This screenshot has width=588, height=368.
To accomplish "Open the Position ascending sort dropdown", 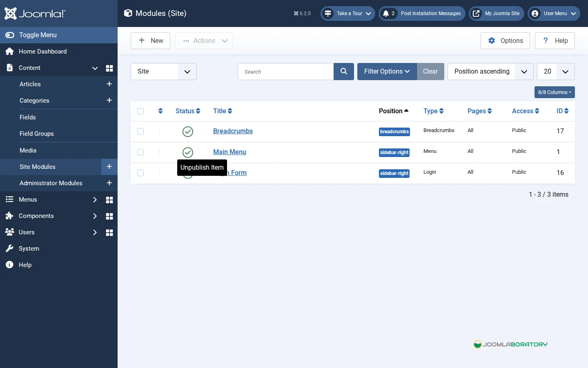I will [x=490, y=72].
